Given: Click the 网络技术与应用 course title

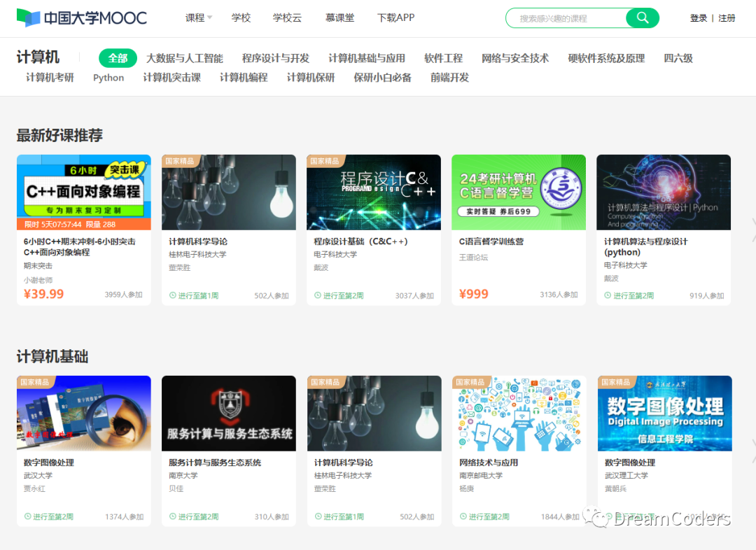Looking at the screenshot, I should tap(489, 463).
